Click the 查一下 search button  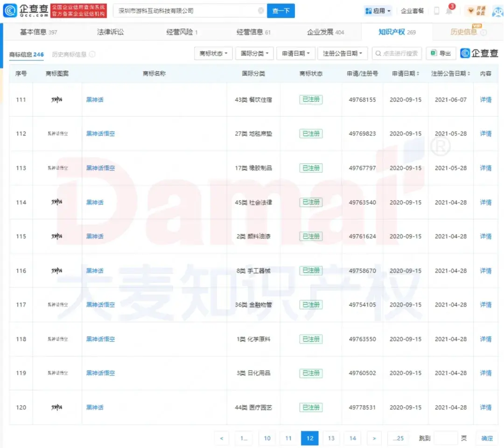tap(281, 11)
